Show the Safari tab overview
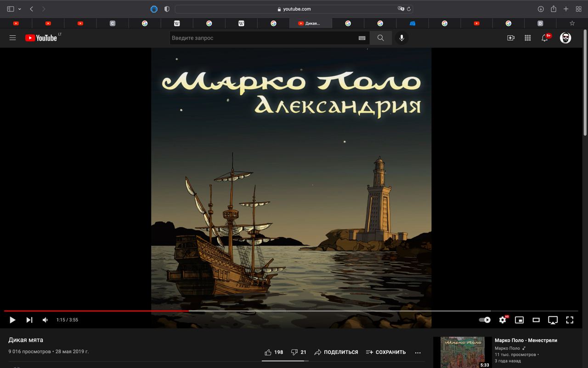This screenshot has width=588, height=368. click(579, 9)
